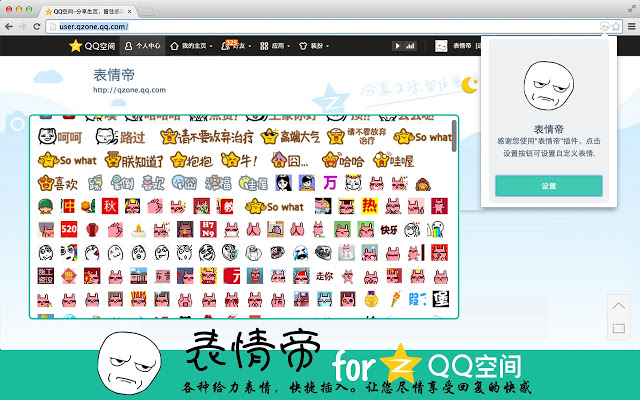Image resolution: width=640 pixels, height=400 pixels.
Task: Click the fullscreen arrows at window top-right
Action: pos(632,8)
